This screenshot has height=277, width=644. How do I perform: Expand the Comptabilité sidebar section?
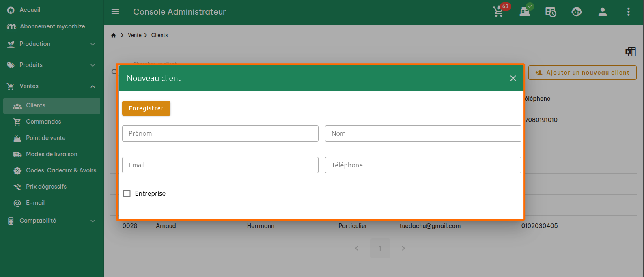tap(52, 221)
